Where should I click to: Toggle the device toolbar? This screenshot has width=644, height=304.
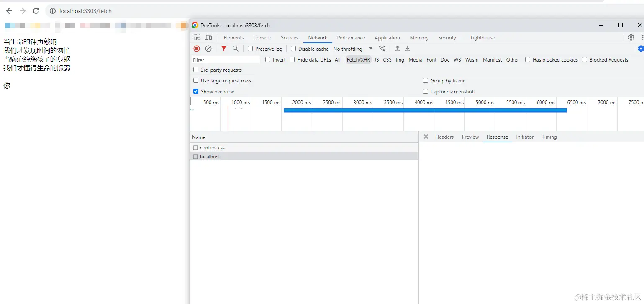pos(208,37)
